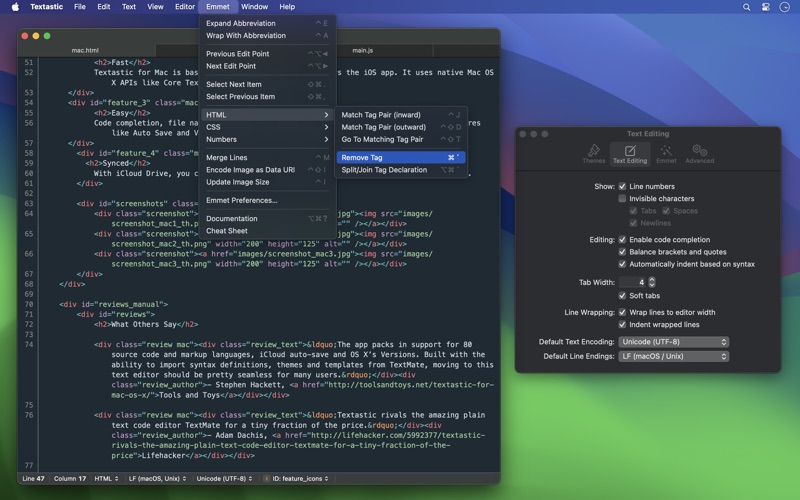The image size is (800, 500).
Task: Expand the CSS submenu in Emmet menu
Action: click(267, 127)
